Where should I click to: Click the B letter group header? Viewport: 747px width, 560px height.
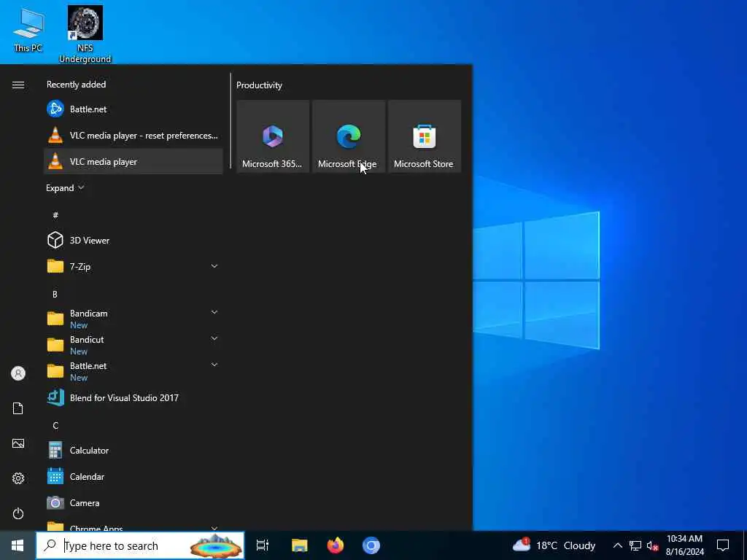click(x=55, y=295)
